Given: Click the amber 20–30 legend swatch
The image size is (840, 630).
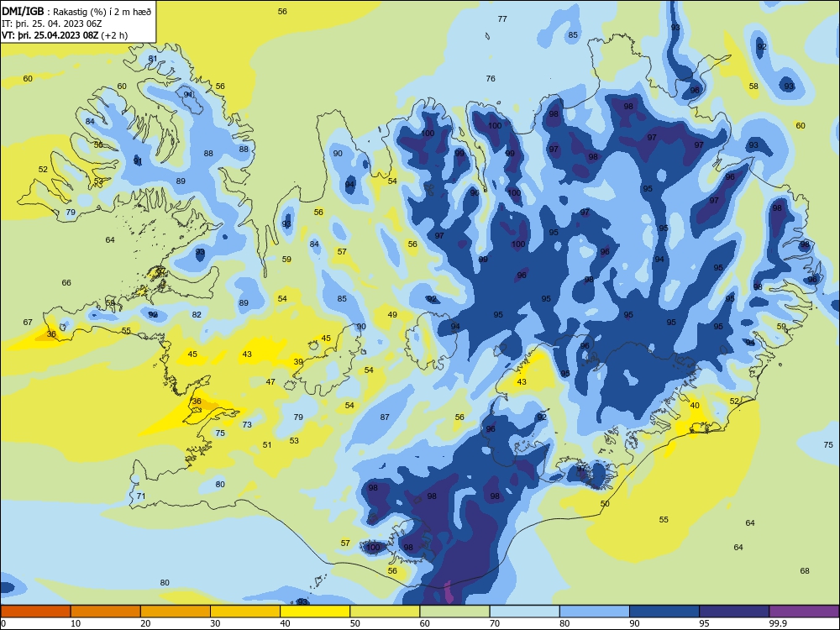Looking at the screenshot, I should 176,612.
